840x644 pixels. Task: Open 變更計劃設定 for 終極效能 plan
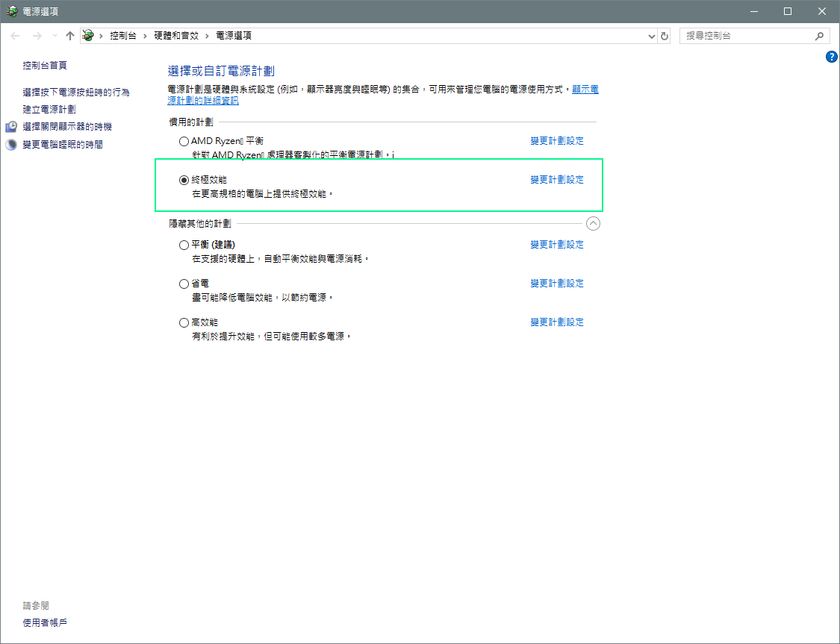pyautogui.click(x=557, y=180)
